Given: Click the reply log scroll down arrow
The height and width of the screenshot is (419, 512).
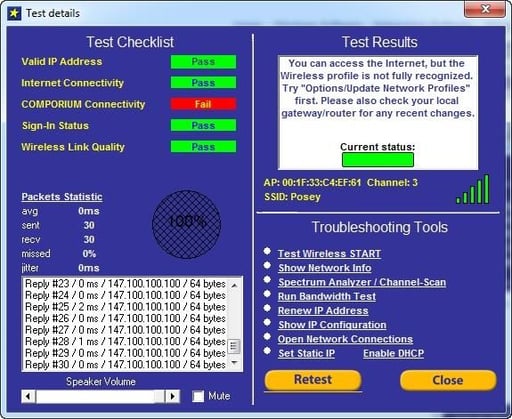Looking at the screenshot, I should (x=234, y=362).
